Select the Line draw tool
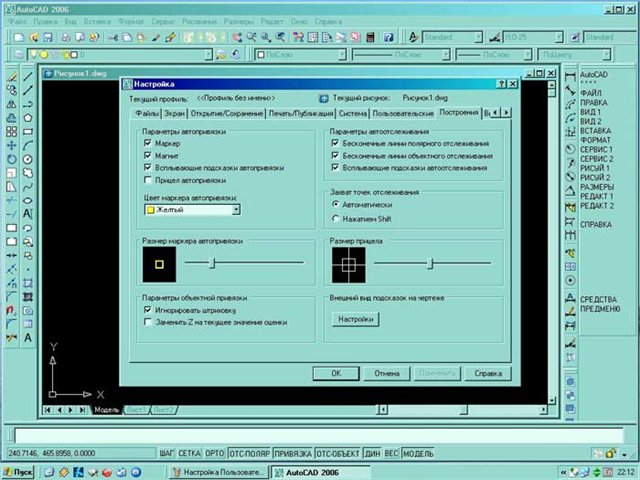The height and width of the screenshot is (480, 640). coord(27,74)
